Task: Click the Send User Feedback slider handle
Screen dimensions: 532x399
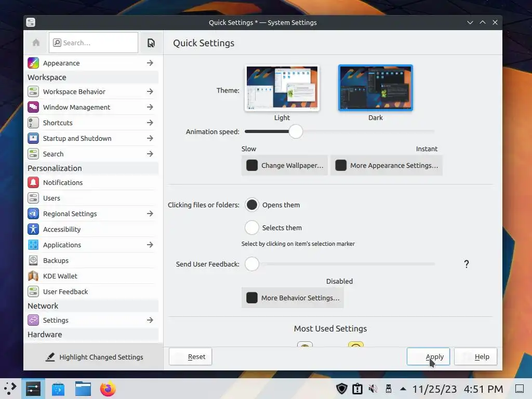Action: 252,264
